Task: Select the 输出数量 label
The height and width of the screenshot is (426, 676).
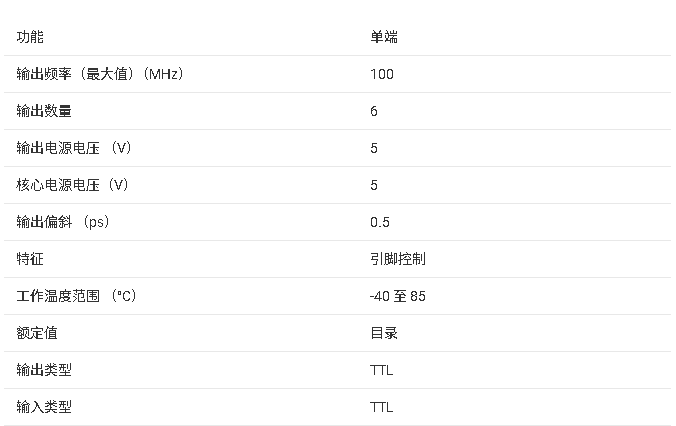Action: tap(44, 111)
